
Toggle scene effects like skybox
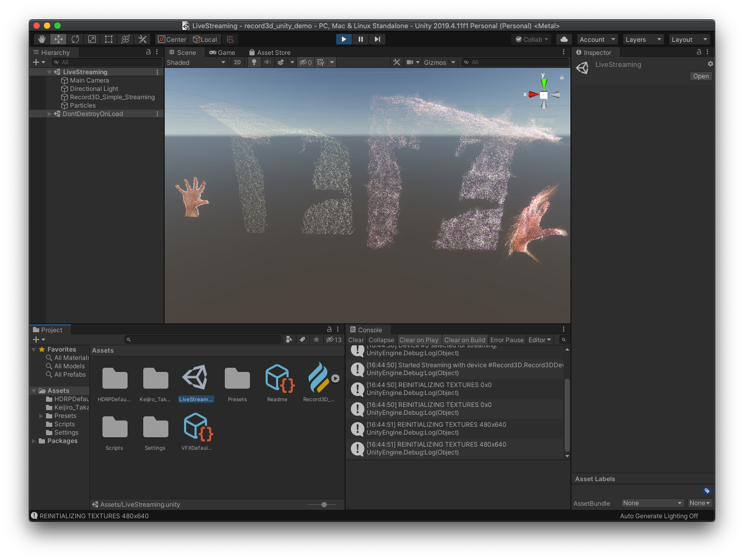point(281,62)
